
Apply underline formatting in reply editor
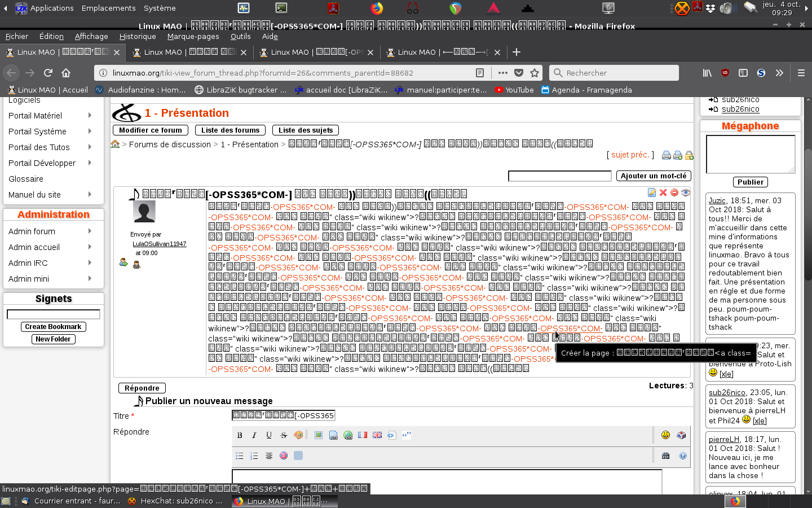(x=269, y=435)
